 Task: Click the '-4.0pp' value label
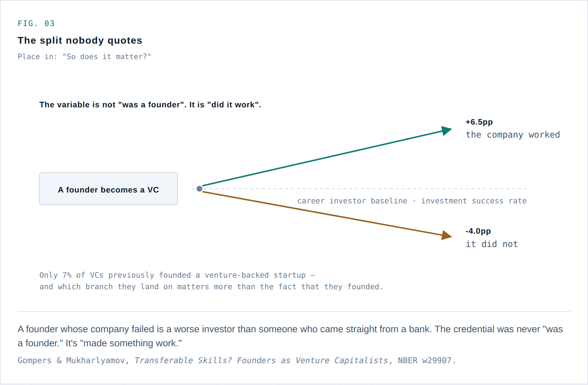click(x=478, y=231)
